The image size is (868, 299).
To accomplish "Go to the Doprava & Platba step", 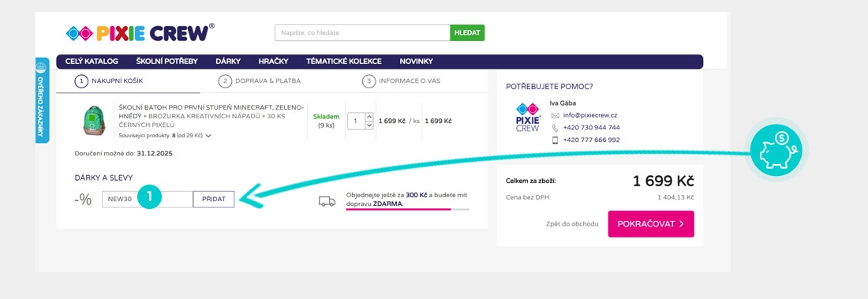I will 260,80.
